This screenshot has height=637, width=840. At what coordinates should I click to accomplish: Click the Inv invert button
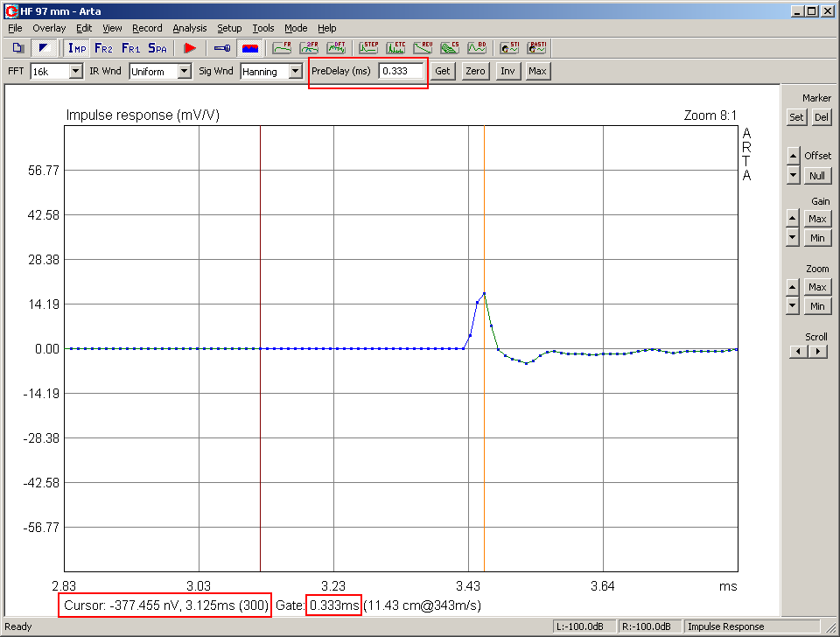click(x=507, y=71)
